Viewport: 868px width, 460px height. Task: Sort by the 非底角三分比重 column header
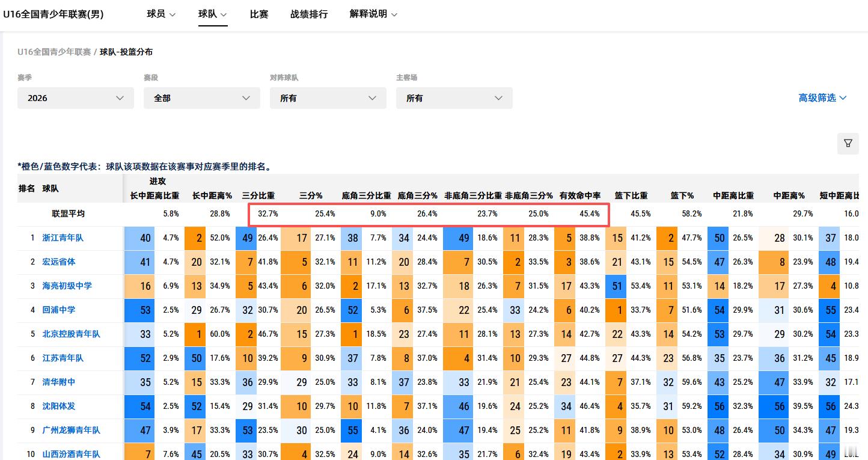pos(473,196)
